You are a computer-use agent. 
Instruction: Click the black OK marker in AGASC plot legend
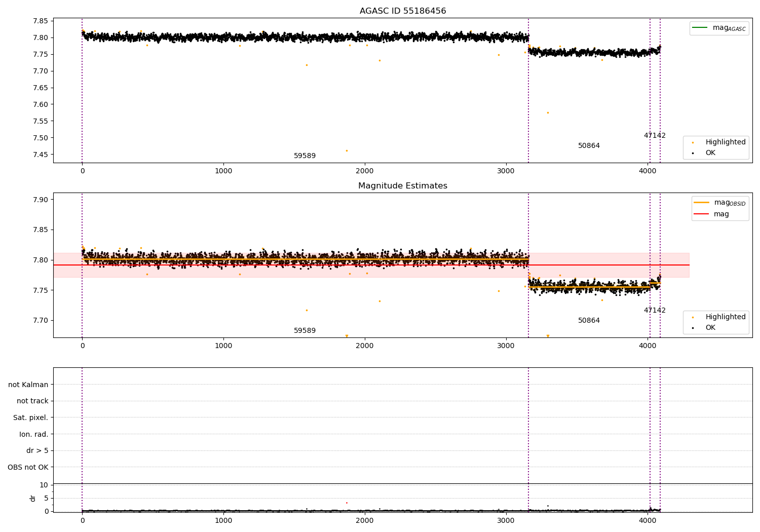(693, 153)
